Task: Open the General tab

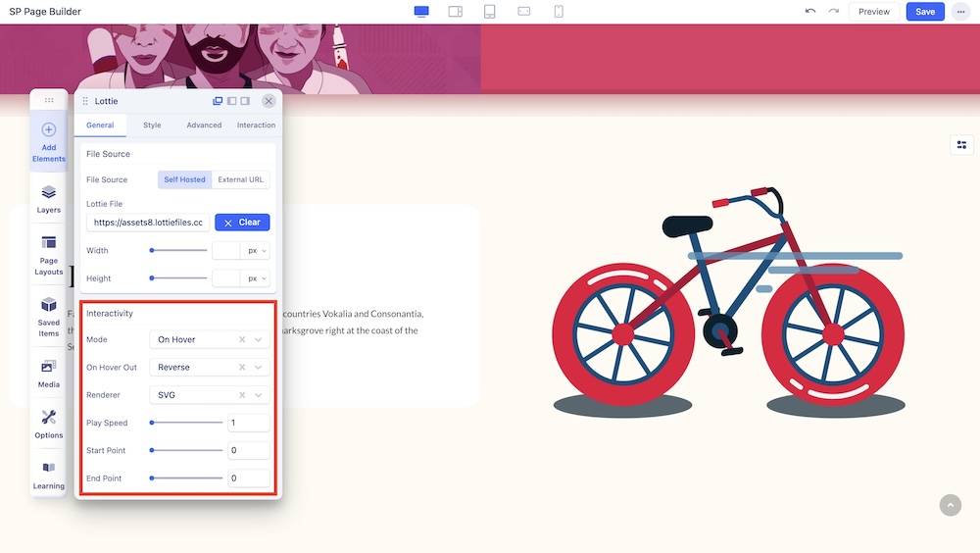Action: (x=100, y=126)
